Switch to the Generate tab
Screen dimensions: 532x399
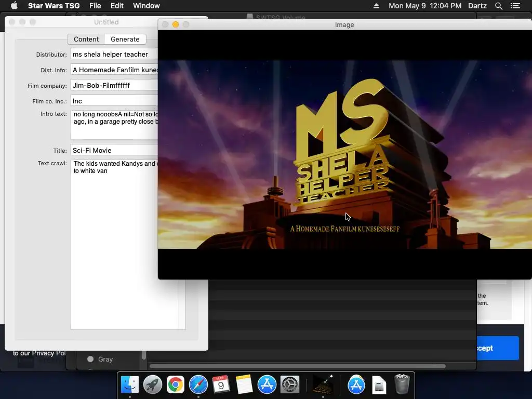point(125,39)
